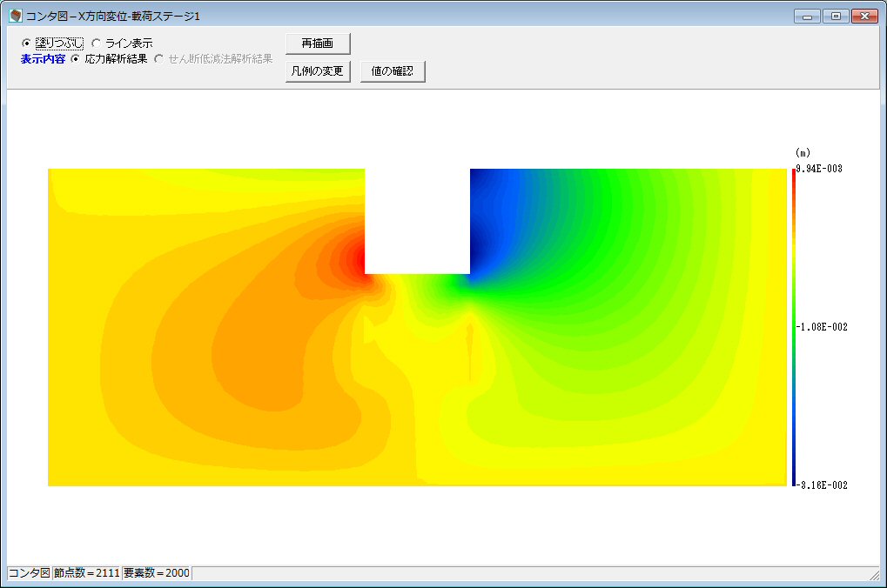Click the (m) unit label

point(803,153)
